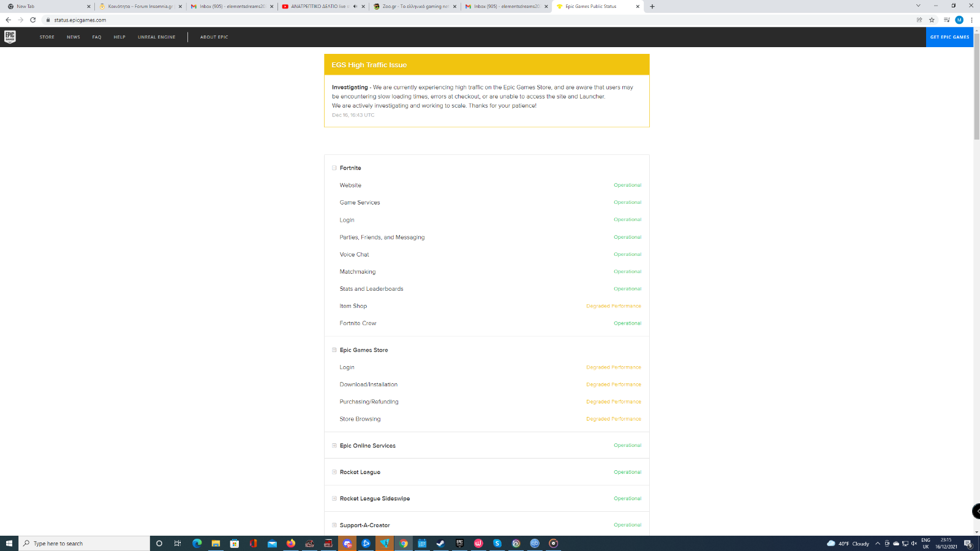Open Skype from the taskbar
Viewport: 980px width, 551px height.
tap(497, 543)
